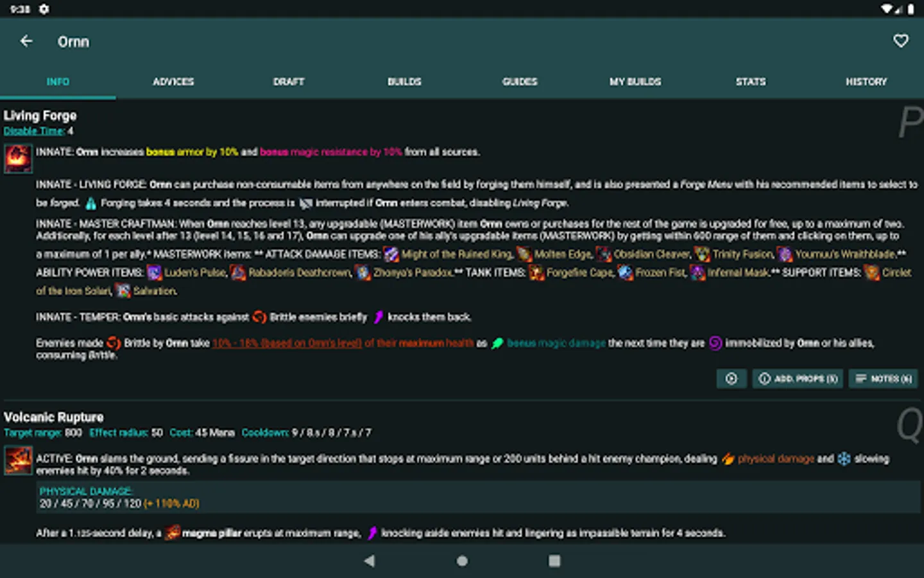Tap the Target range: 800 value
The height and width of the screenshot is (578, 924).
coord(43,433)
